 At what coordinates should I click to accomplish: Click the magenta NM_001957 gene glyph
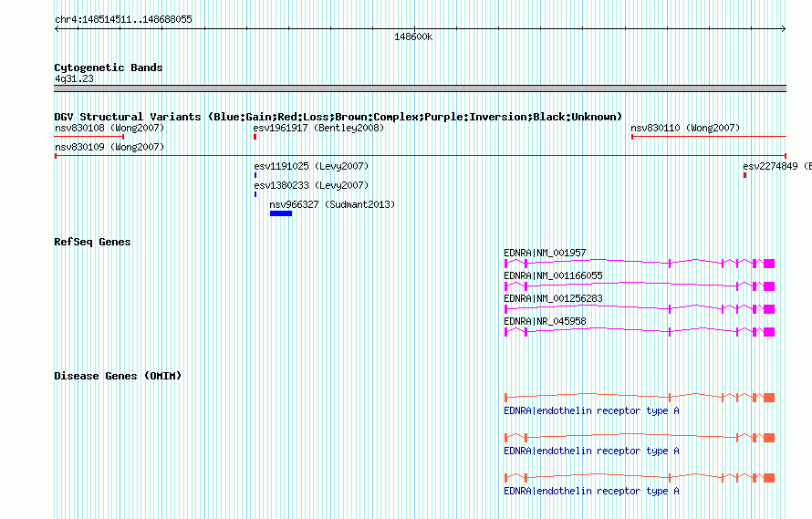point(640,263)
